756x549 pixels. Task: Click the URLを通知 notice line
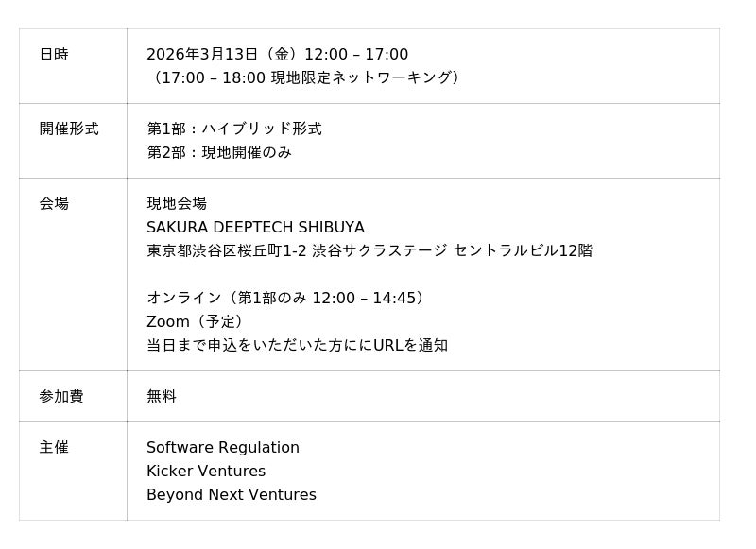(x=297, y=345)
